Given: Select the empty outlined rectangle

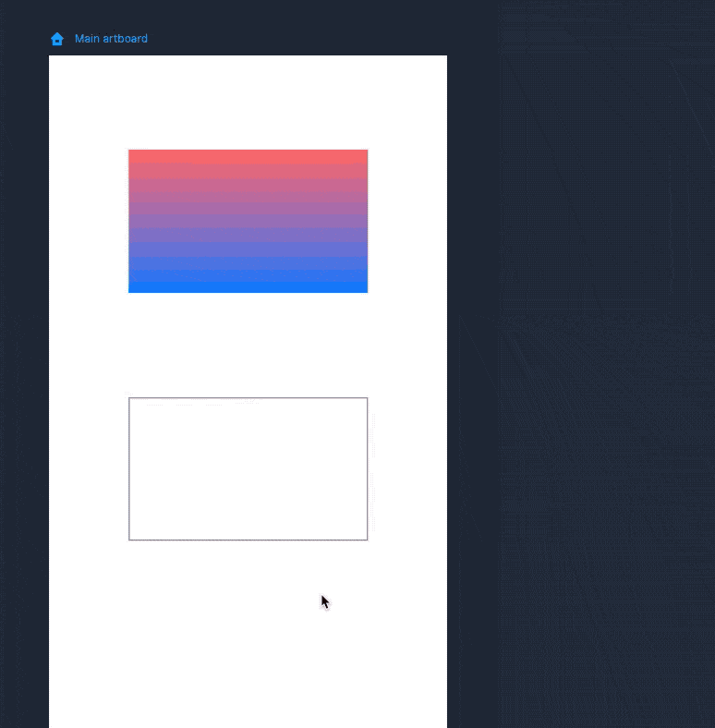Looking at the screenshot, I should click(248, 469).
